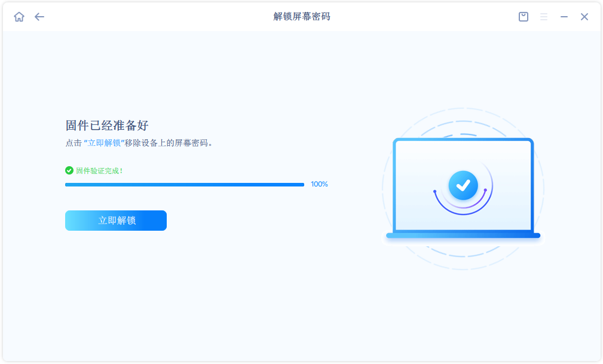Click the 固件验证完成 status text
This screenshot has height=364, width=603.
(x=99, y=171)
